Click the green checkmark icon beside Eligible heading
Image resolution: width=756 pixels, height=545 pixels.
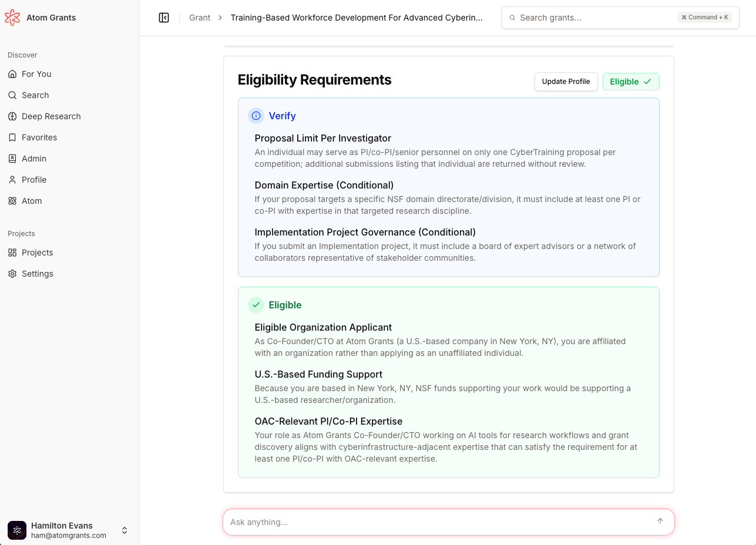(256, 305)
